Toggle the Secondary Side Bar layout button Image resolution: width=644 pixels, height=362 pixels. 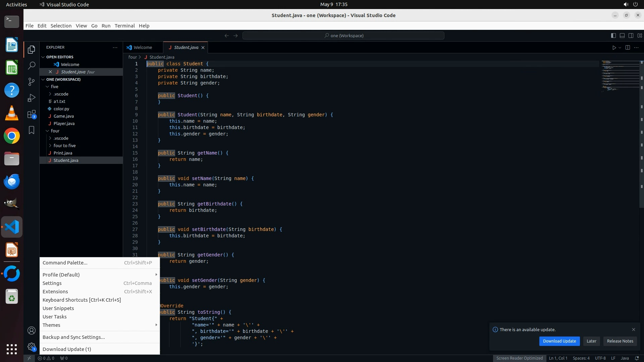[x=631, y=36]
